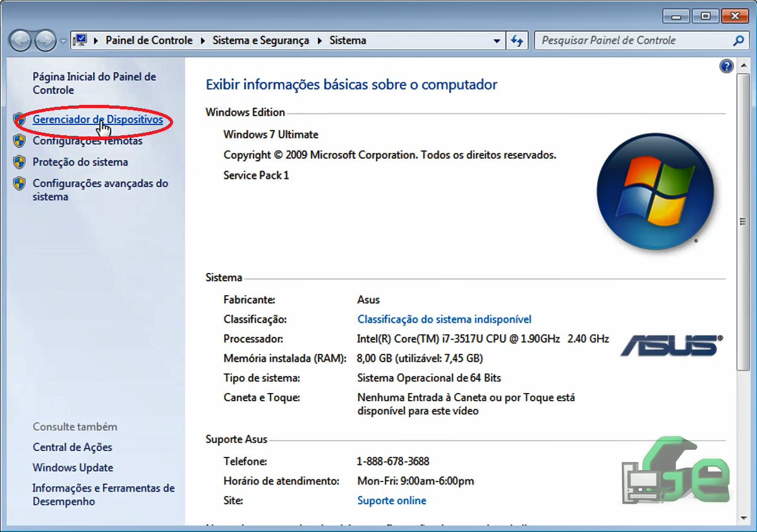This screenshot has height=532, width=757.
Task: Open Windows Update link
Action: tap(73, 468)
